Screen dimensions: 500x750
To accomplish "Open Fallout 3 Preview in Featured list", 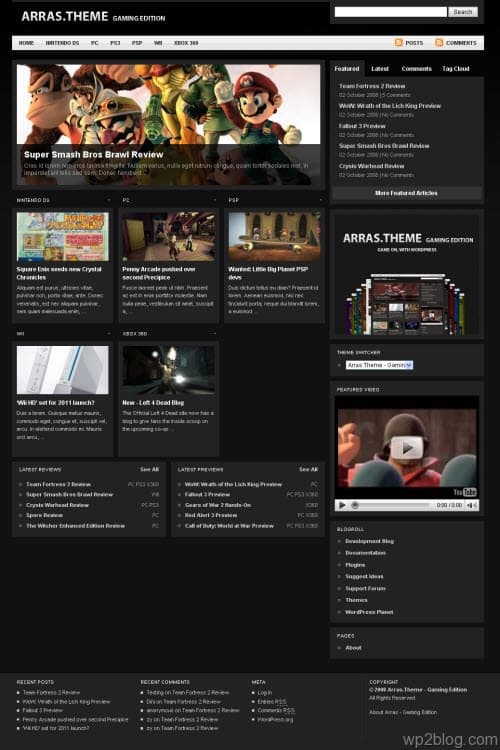I will [x=362, y=126].
